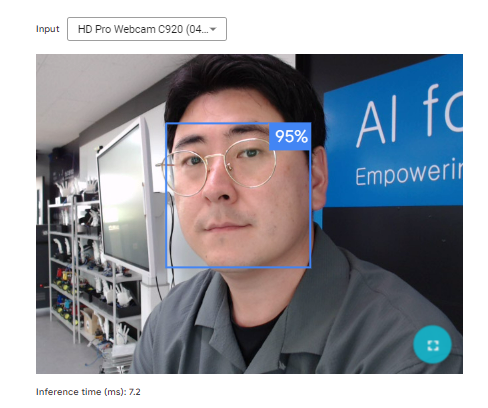Click the 95% detection confidence label
The width and height of the screenshot is (488, 408).
pos(290,136)
